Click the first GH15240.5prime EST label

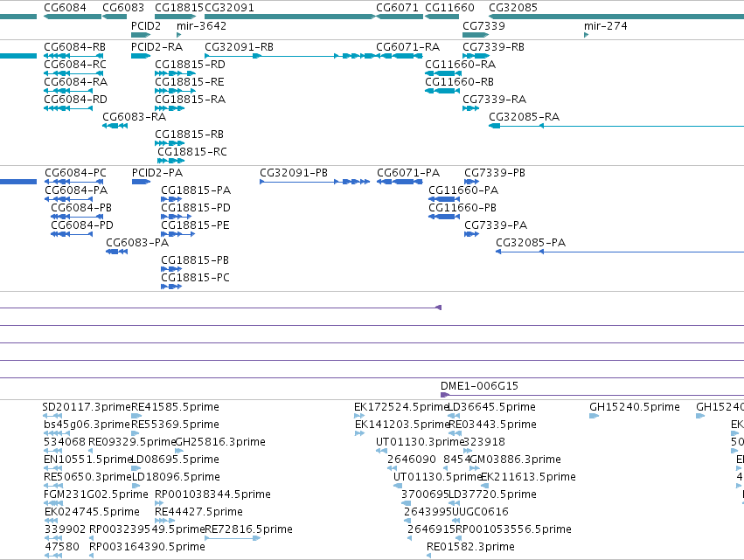[635, 407]
